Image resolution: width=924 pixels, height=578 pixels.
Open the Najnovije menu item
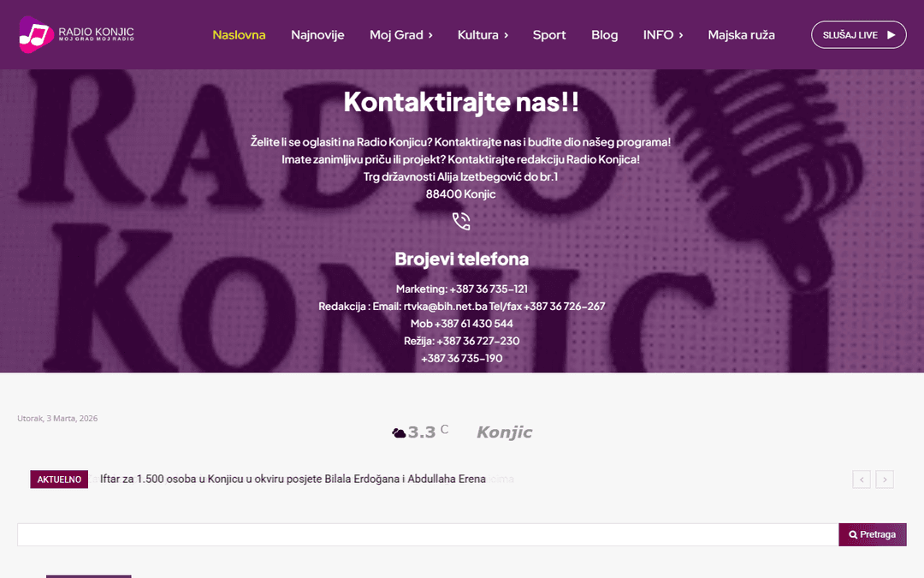(x=317, y=35)
